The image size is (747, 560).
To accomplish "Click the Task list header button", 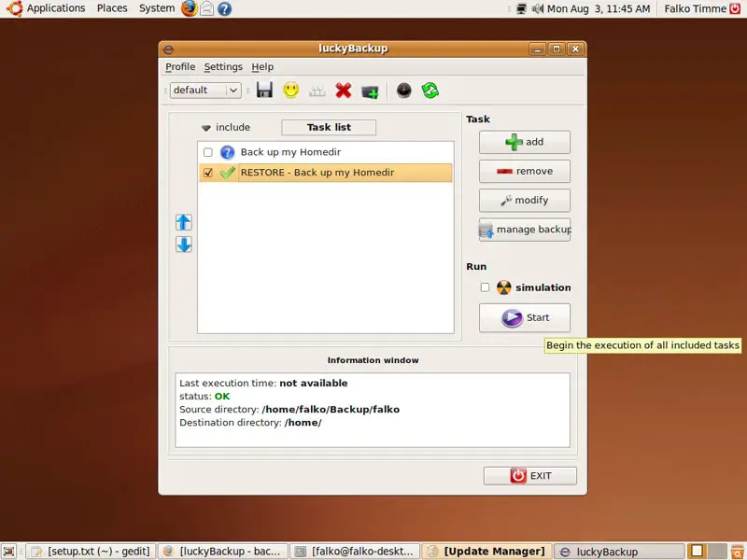I will coord(329,127).
